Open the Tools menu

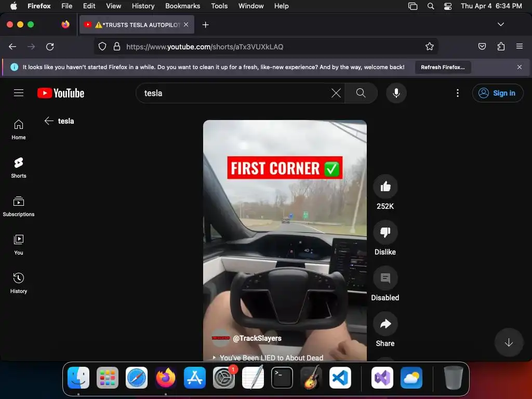[219, 6]
